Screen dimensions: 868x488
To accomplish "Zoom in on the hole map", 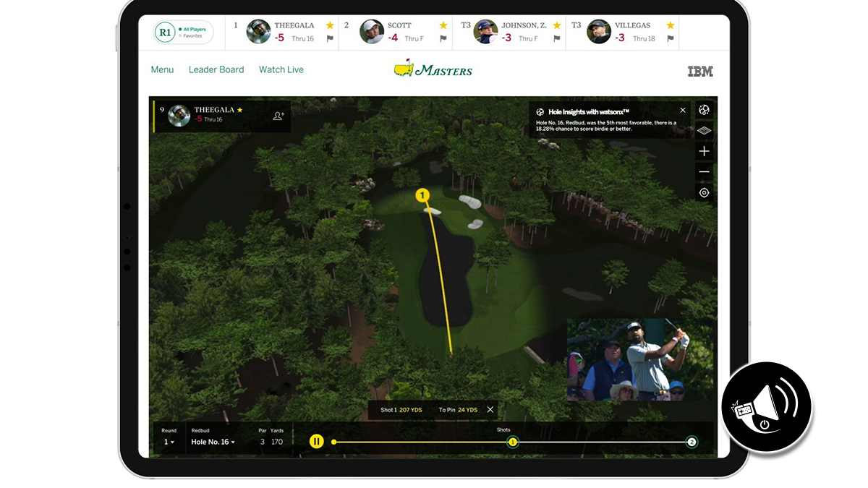I will click(704, 151).
